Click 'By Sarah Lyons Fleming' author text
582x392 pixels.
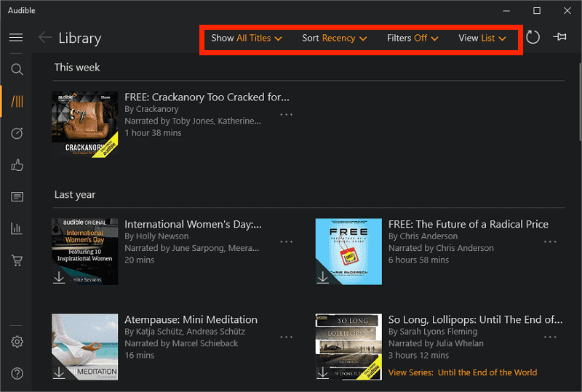[433, 332]
